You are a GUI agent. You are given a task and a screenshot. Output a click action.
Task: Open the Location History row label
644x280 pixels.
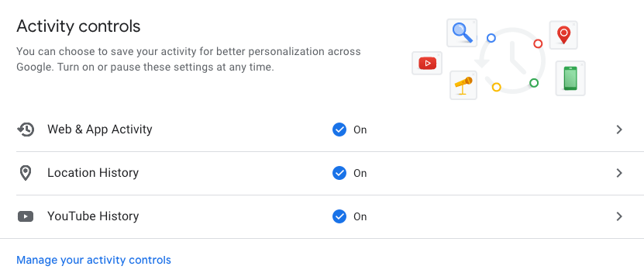click(93, 173)
